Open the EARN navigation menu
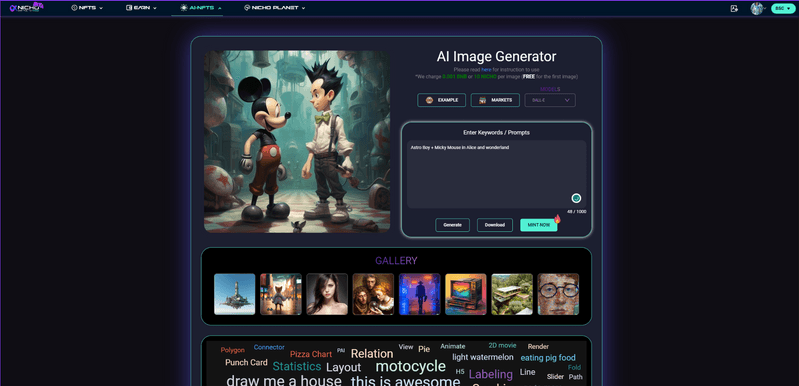The width and height of the screenshot is (799, 386). (141, 8)
